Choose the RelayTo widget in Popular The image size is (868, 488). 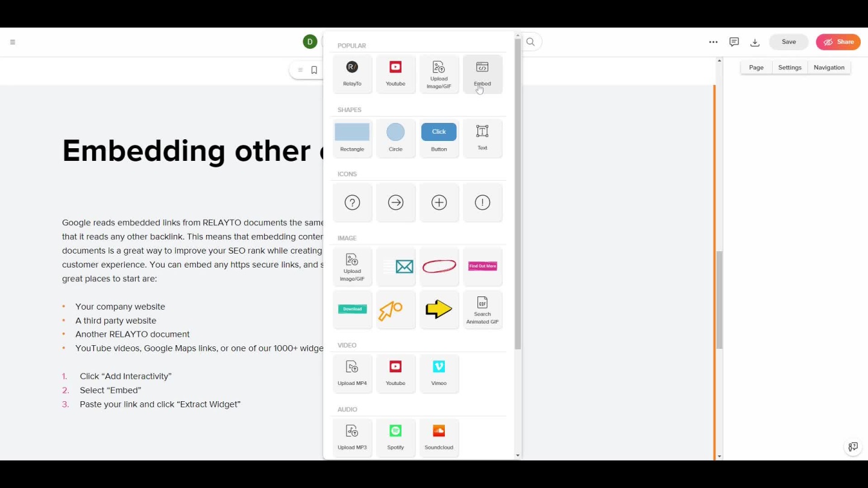pos(352,74)
